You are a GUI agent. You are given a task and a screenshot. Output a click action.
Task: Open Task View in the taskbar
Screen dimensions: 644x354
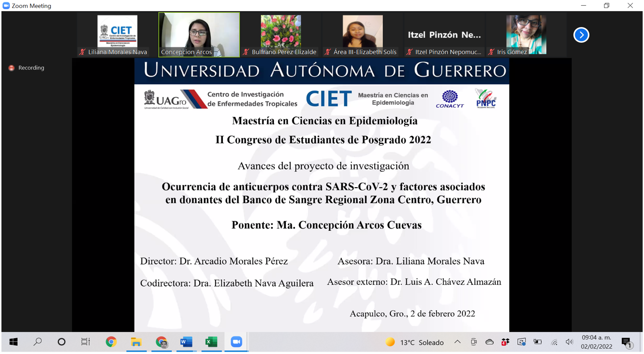click(86, 342)
